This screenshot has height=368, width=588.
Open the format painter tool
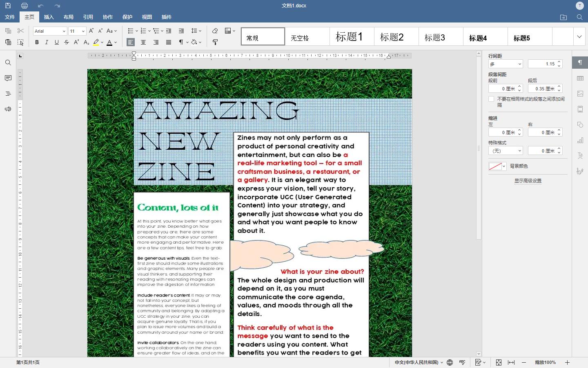215,42
